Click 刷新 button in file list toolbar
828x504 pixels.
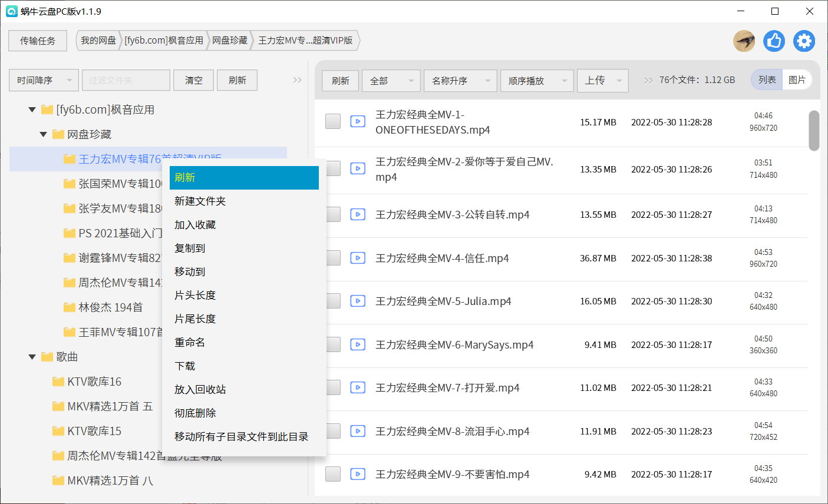(341, 81)
